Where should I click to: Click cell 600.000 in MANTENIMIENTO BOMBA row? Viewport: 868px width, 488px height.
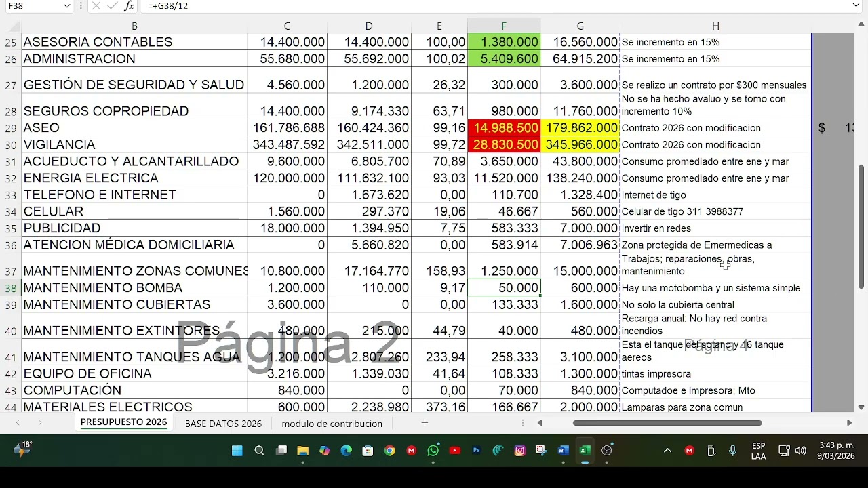click(x=580, y=288)
